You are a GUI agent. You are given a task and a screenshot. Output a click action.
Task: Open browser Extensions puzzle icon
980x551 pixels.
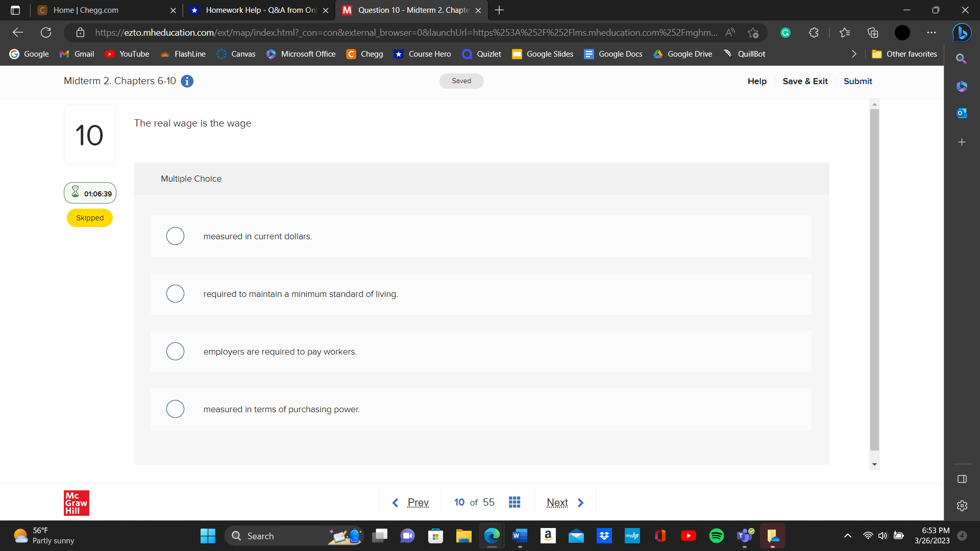813,32
